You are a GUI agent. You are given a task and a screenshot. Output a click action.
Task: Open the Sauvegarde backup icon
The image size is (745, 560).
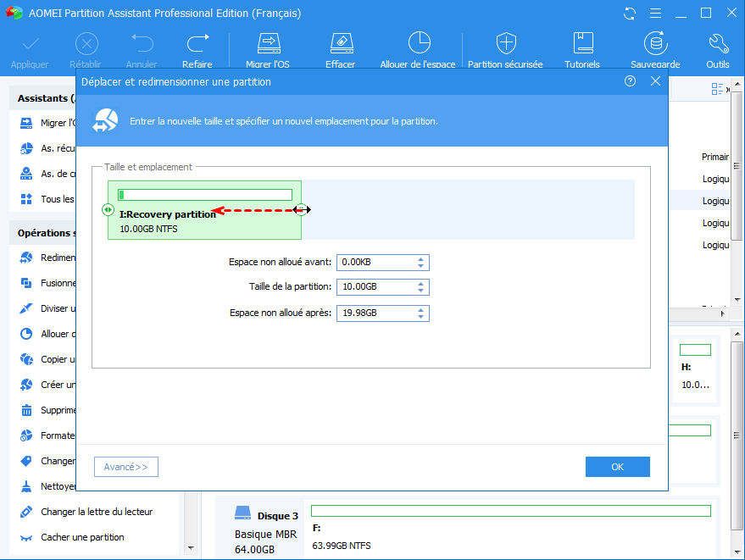pos(656,43)
